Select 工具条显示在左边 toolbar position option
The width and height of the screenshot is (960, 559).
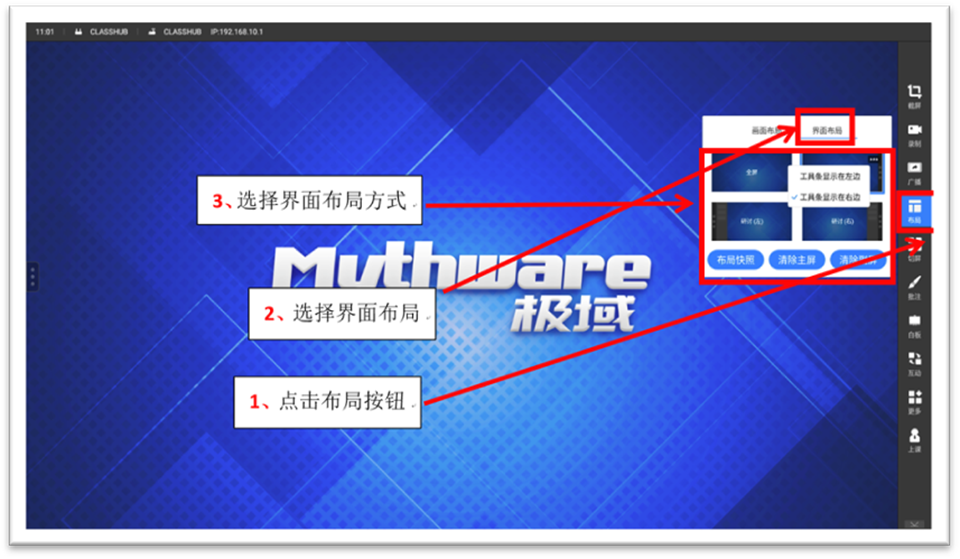832,176
